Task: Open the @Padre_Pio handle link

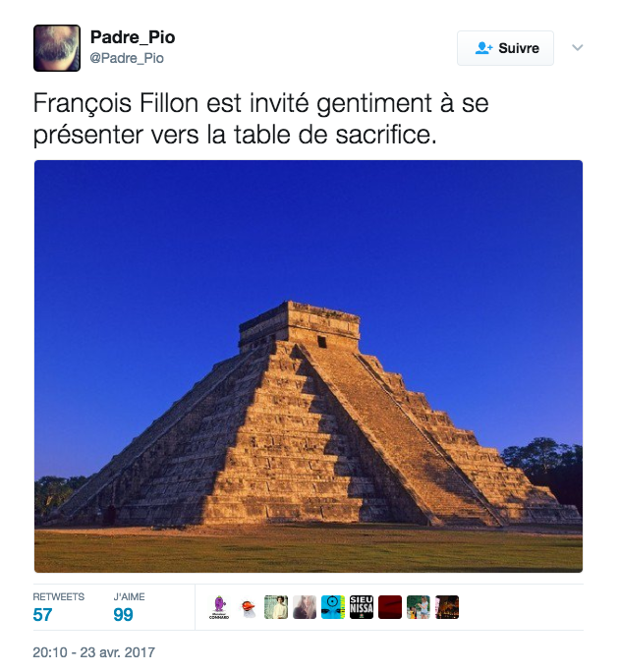Action: 127,58
